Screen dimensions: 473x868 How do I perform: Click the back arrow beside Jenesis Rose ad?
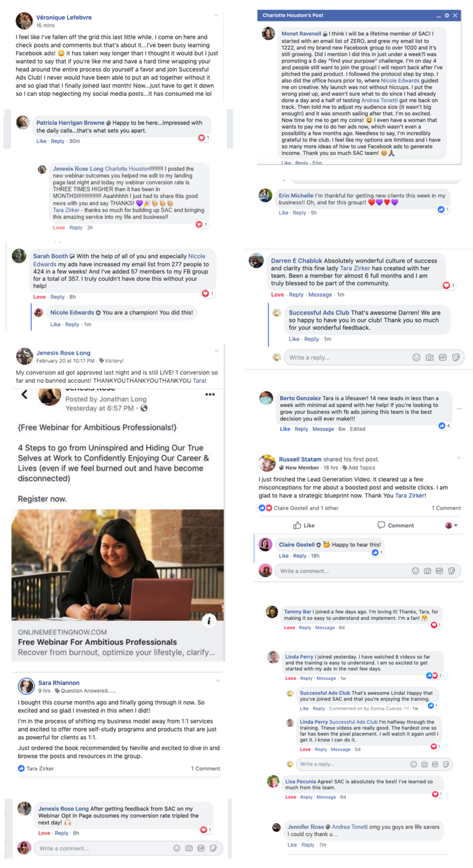25,395
